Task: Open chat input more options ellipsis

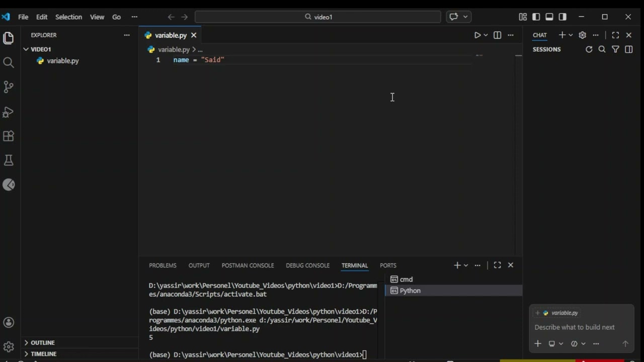Action: click(596, 344)
